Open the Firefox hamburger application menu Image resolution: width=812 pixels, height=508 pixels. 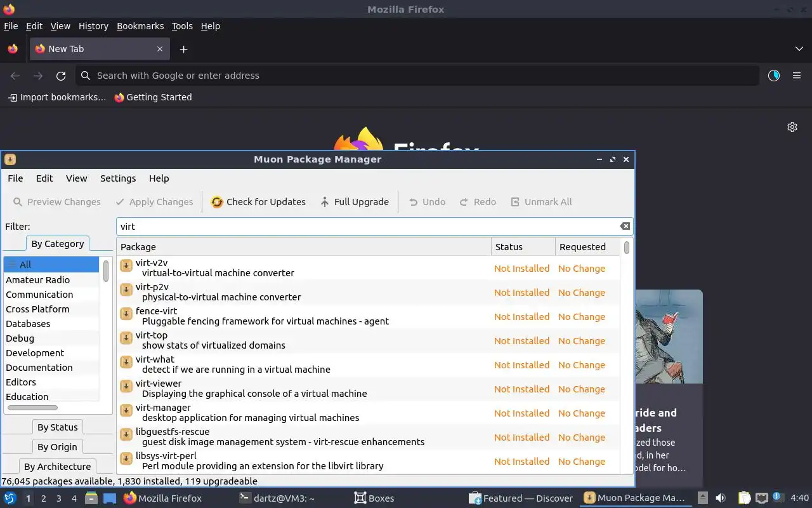tap(797, 76)
